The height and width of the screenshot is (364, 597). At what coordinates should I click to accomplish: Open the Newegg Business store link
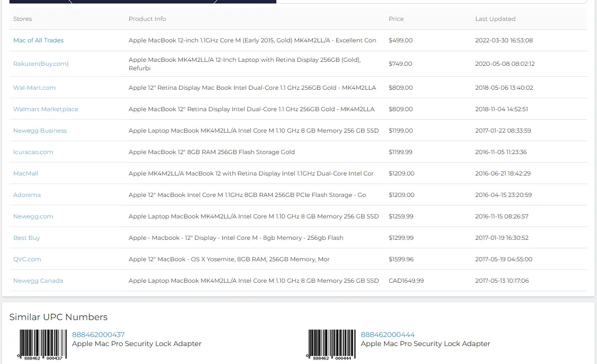(x=40, y=131)
